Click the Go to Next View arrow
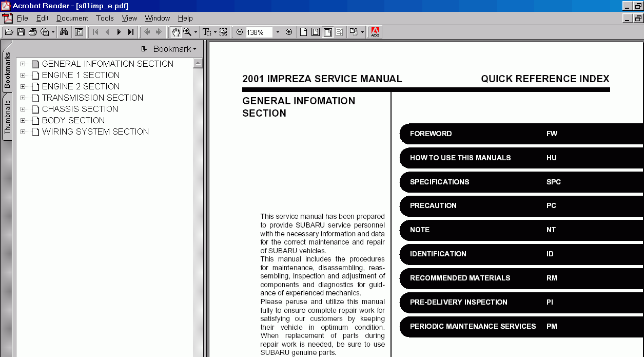The width and height of the screenshot is (644, 357). click(x=159, y=32)
